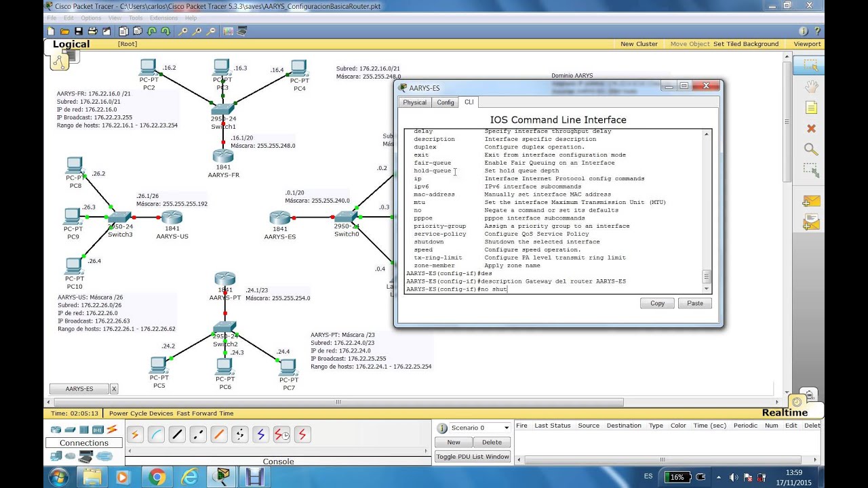Viewport: 868px width, 488px height.
Task: Select the CLI tab
Action: (469, 102)
